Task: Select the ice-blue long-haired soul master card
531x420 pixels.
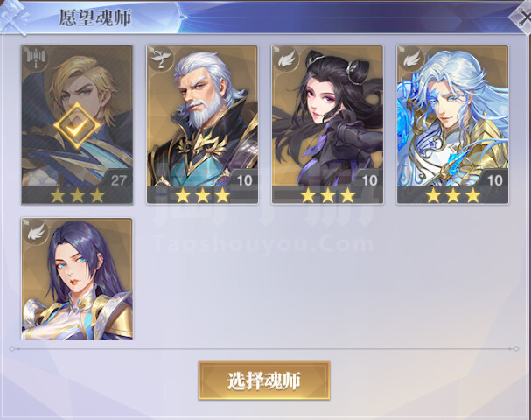Action: pos(453,124)
